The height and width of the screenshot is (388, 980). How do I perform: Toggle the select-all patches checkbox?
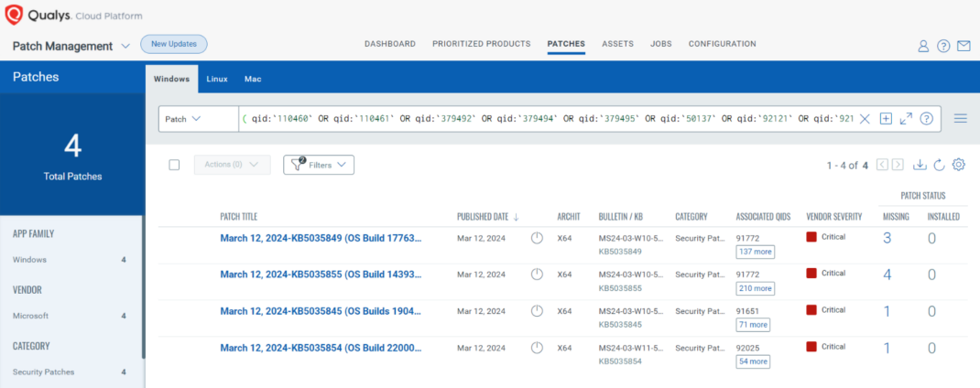[x=174, y=165]
